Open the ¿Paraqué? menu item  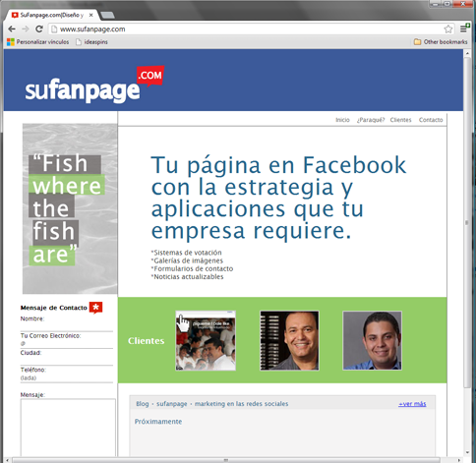371,120
